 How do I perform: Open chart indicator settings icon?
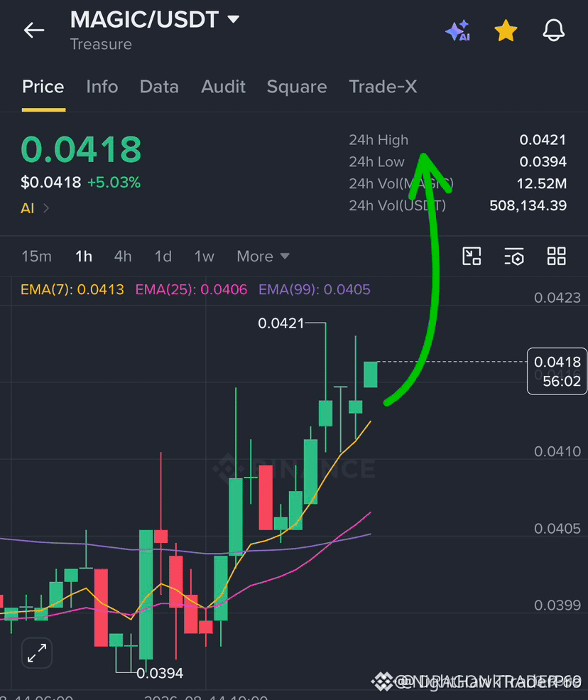tap(514, 257)
